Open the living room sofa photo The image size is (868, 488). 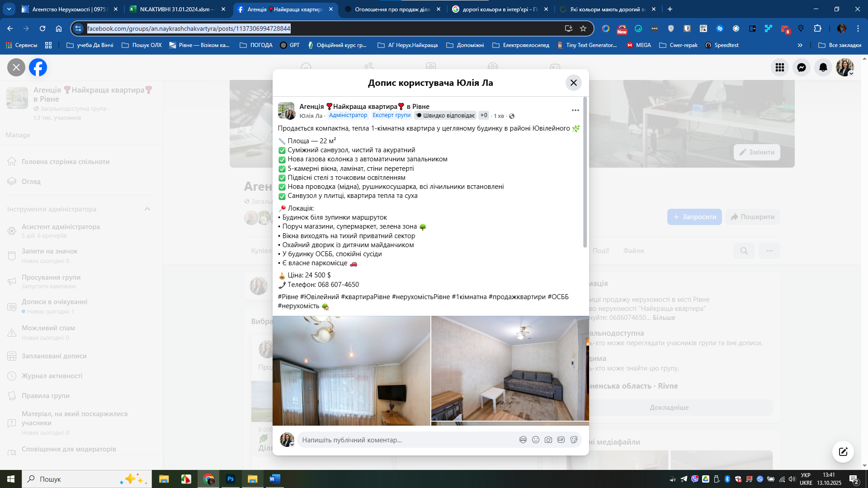pyautogui.click(x=509, y=368)
